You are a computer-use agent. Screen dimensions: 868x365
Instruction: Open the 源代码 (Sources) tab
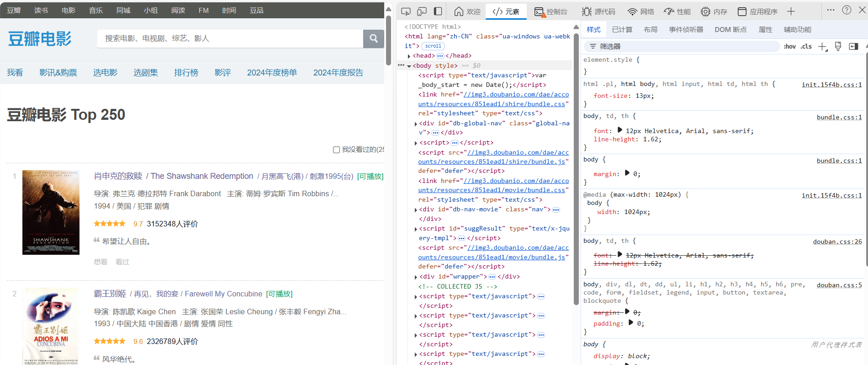(598, 11)
